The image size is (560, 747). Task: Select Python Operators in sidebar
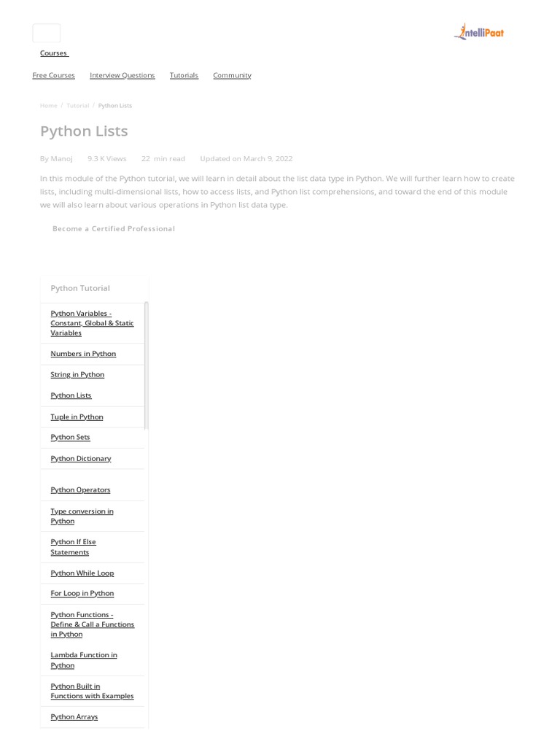coord(80,490)
